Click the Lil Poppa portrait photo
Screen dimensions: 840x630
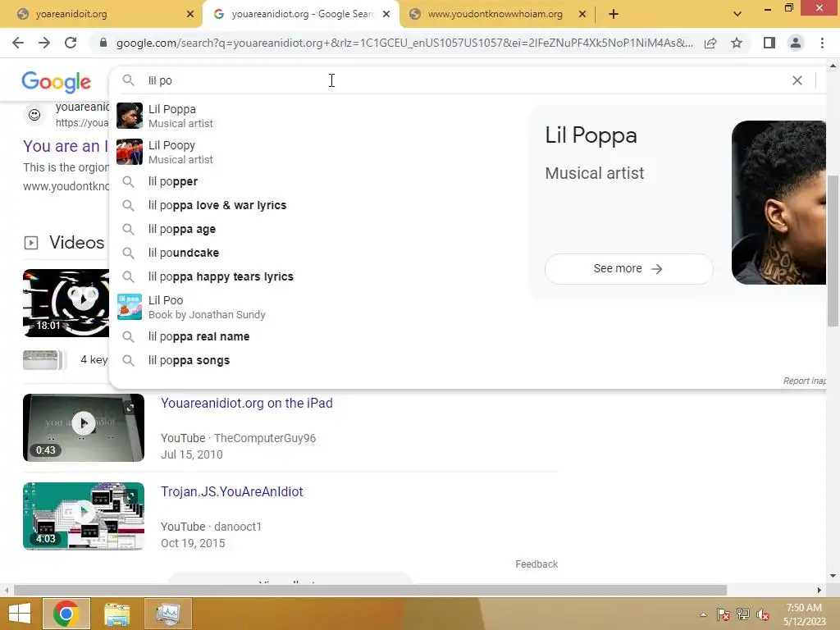[x=778, y=203]
